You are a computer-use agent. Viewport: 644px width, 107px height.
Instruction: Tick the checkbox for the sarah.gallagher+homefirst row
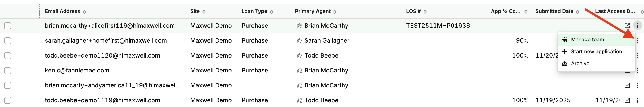point(8,41)
